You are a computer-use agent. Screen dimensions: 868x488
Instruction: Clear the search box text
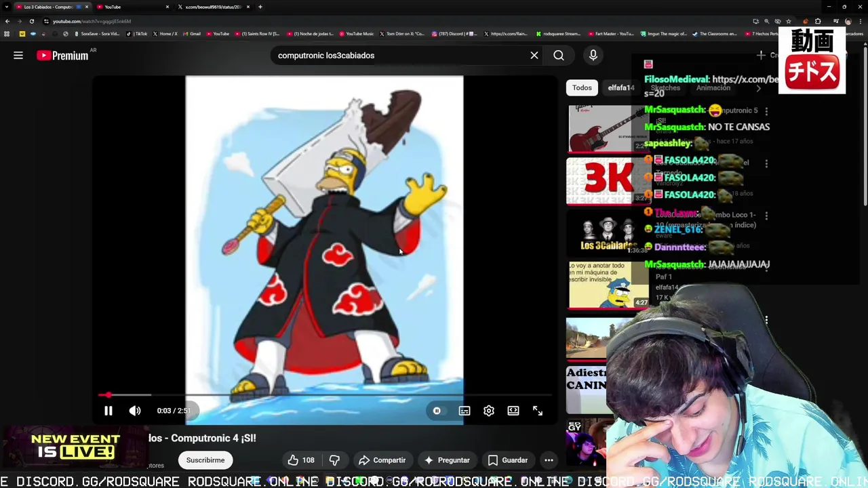[534, 56]
